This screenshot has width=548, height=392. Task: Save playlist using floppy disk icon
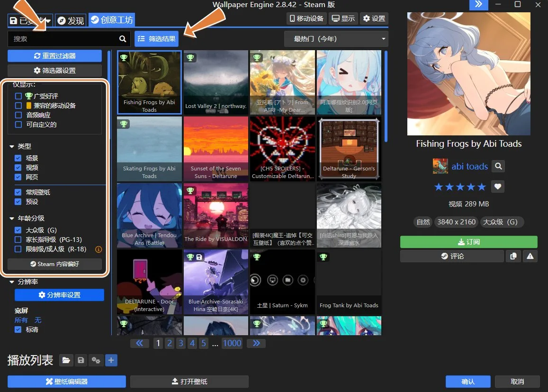point(81,360)
